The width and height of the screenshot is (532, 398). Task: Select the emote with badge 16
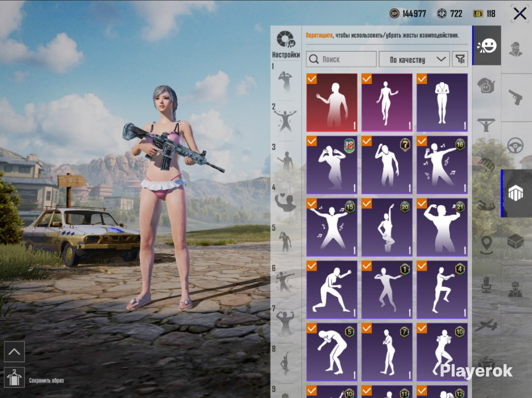pyautogui.click(x=442, y=165)
